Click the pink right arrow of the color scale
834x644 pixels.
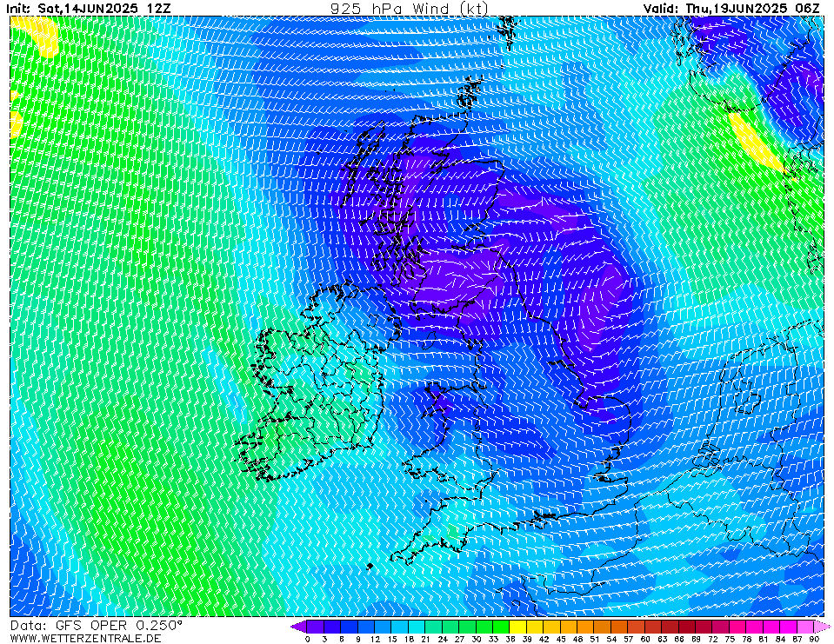822,627
